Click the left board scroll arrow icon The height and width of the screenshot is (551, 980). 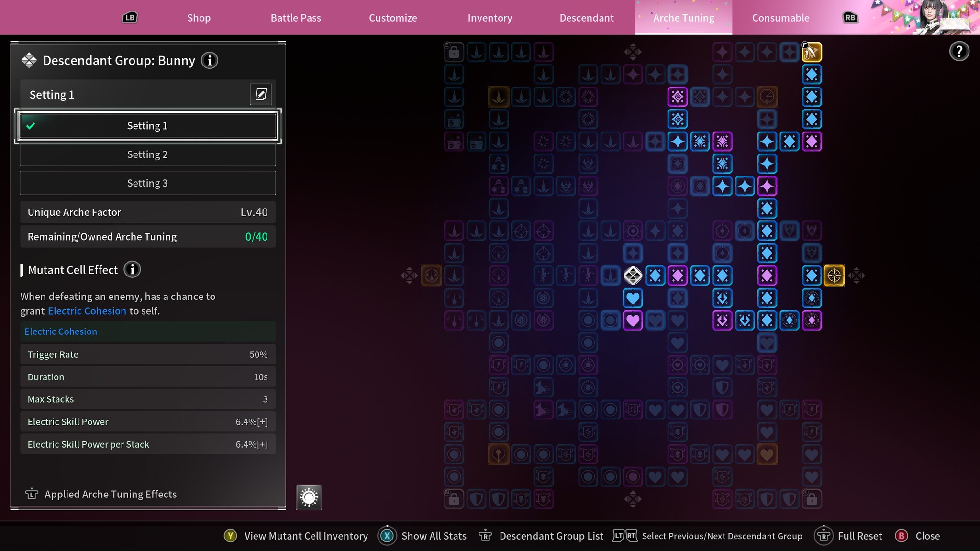pyautogui.click(x=410, y=275)
